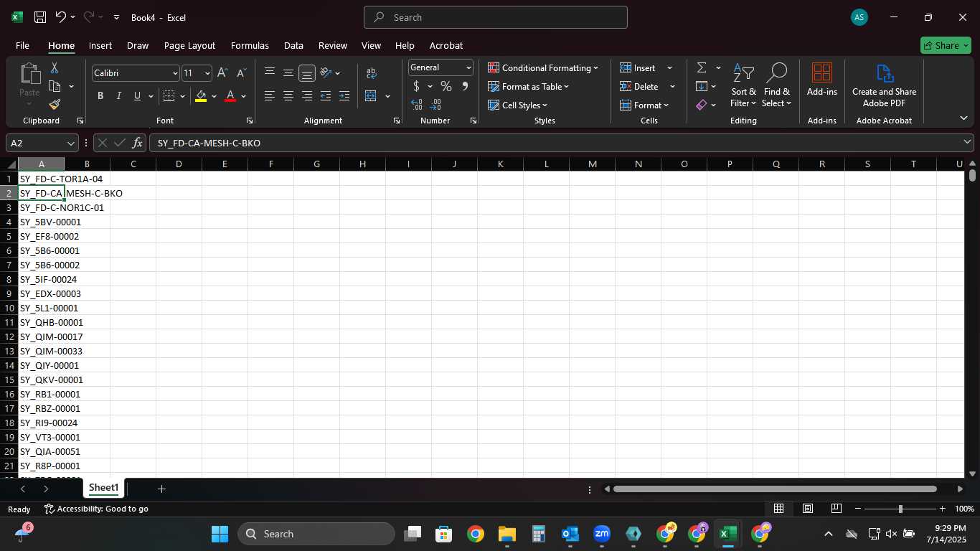Click the Increase Indent icon
The width and height of the screenshot is (980, 551).
[x=344, y=96]
